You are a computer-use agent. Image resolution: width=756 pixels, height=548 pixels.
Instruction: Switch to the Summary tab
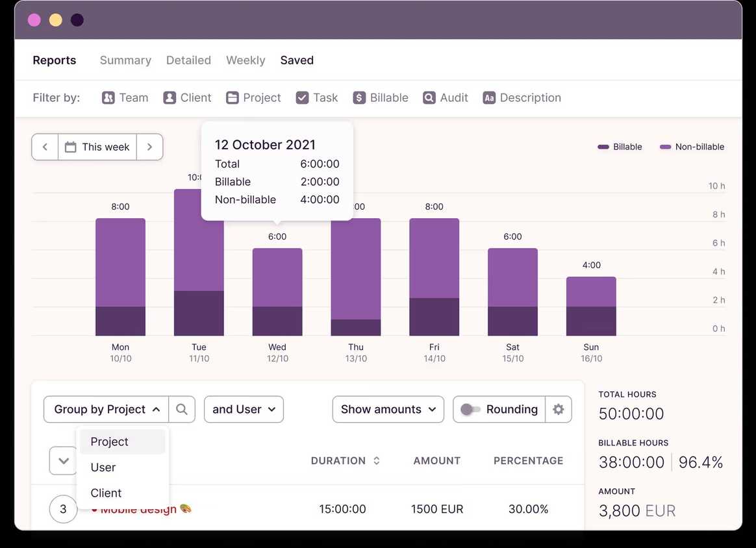click(x=125, y=60)
